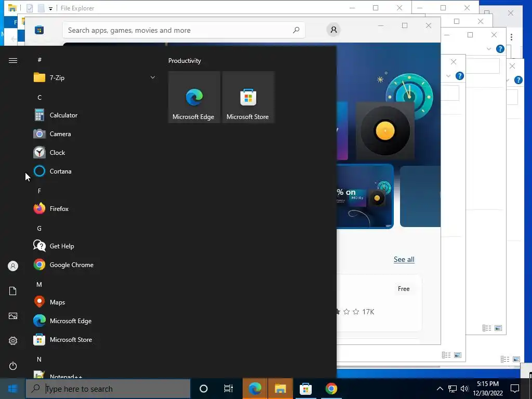The image size is (532, 399).
Task: Jump to letter G in app list
Action: (x=39, y=229)
